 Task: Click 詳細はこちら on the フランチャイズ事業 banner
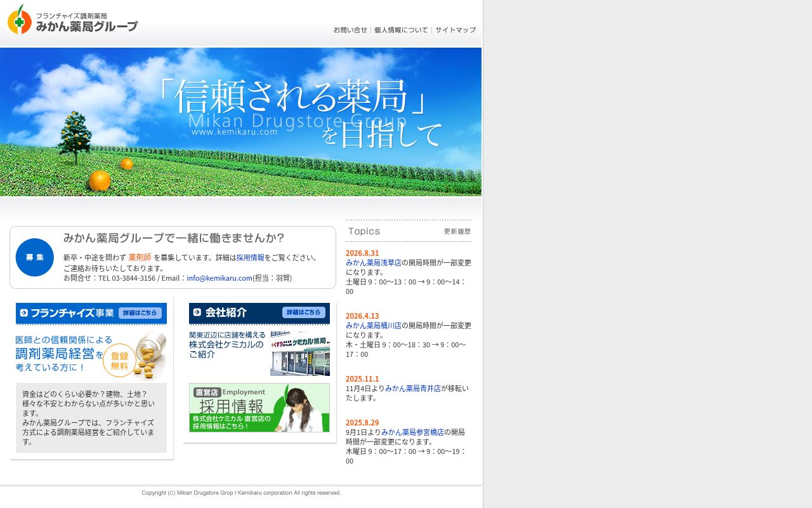(x=140, y=313)
